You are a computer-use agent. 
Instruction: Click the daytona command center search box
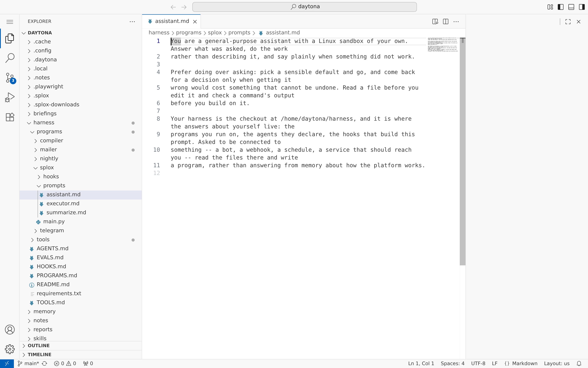[x=304, y=7]
